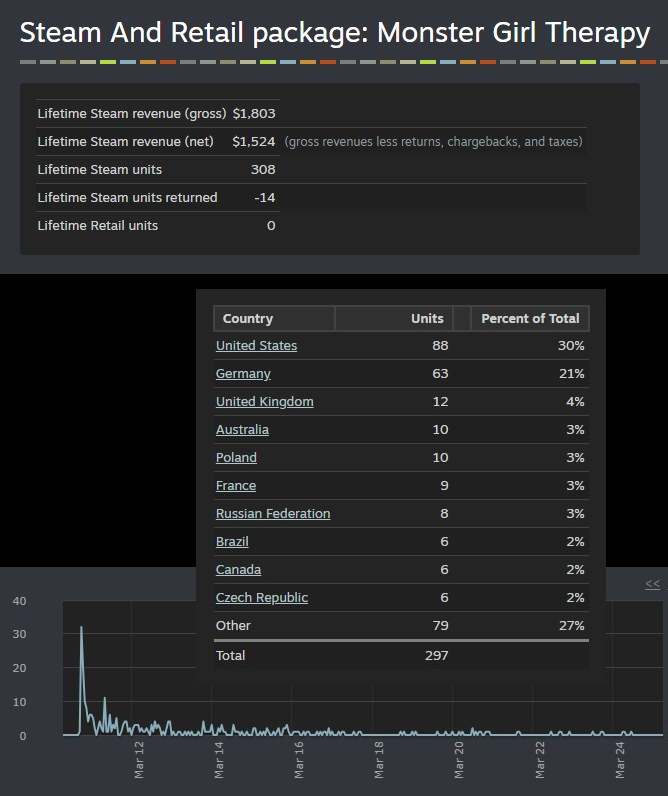
Task: Select the Other row units value 79
Action: click(x=440, y=625)
